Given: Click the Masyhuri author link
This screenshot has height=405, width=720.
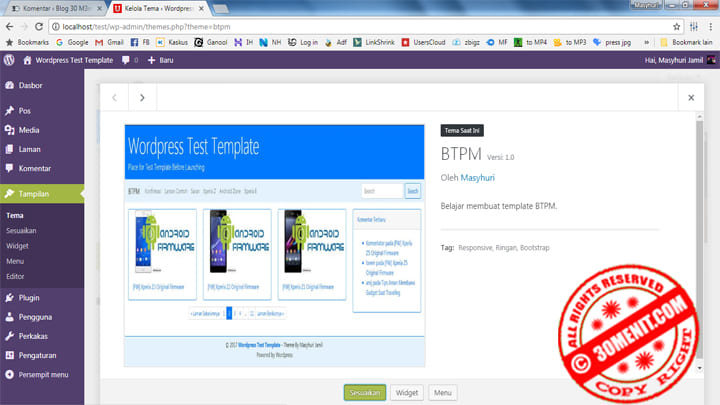Looking at the screenshot, I should tap(478, 178).
